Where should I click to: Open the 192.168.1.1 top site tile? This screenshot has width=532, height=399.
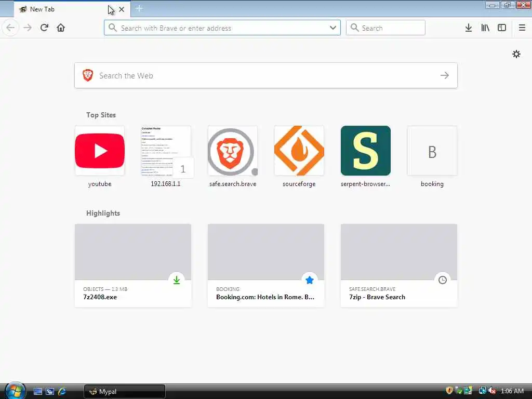166,151
